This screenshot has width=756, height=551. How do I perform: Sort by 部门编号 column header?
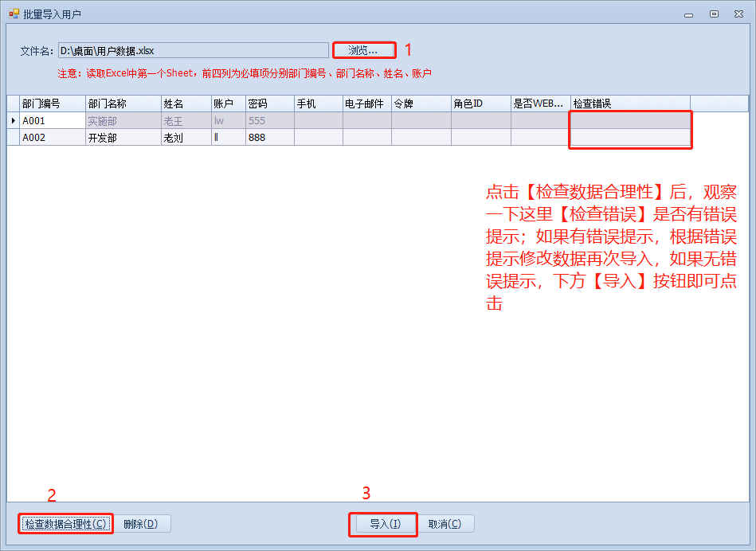point(52,104)
